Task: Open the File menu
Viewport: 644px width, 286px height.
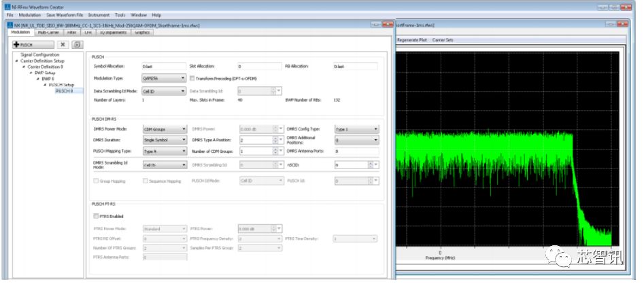Action: 10,15
